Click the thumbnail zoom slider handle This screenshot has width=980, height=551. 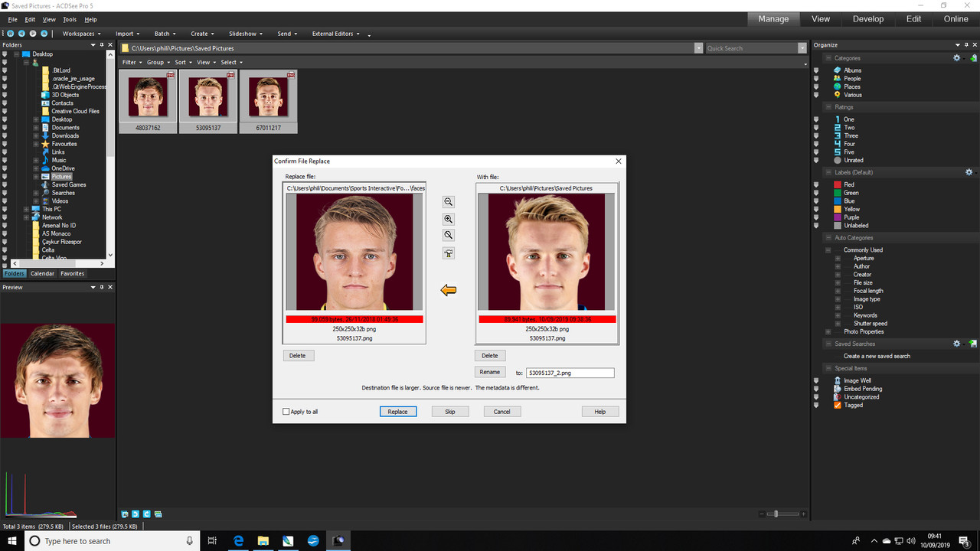click(776, 514)
